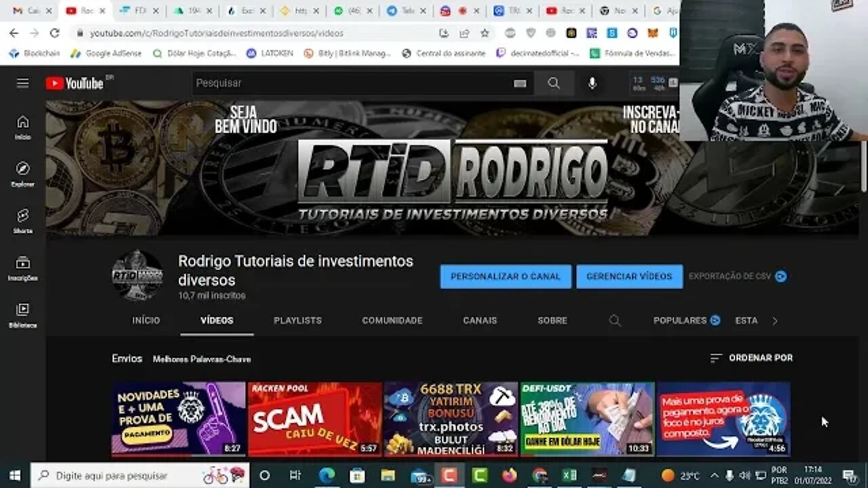This screenshot has height=488, width=868.
Task: Open Biblioteca in the sidebar
Action: tap(23, 315)
